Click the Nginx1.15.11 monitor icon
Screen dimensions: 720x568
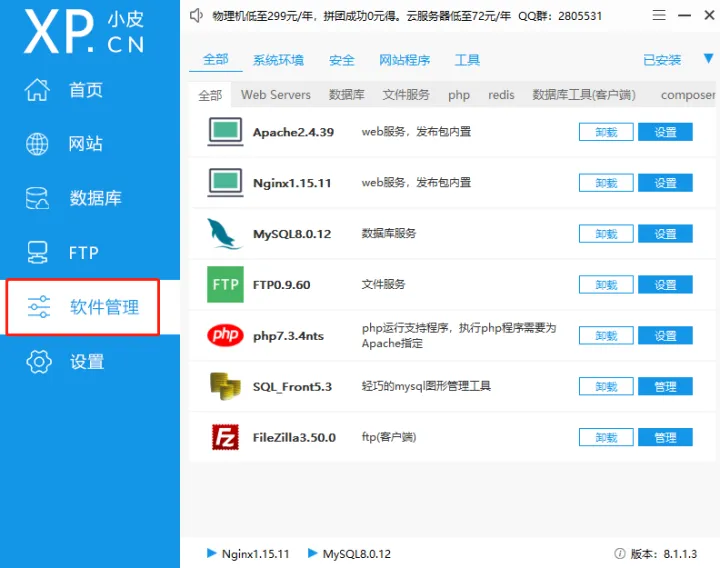[225, 182]
